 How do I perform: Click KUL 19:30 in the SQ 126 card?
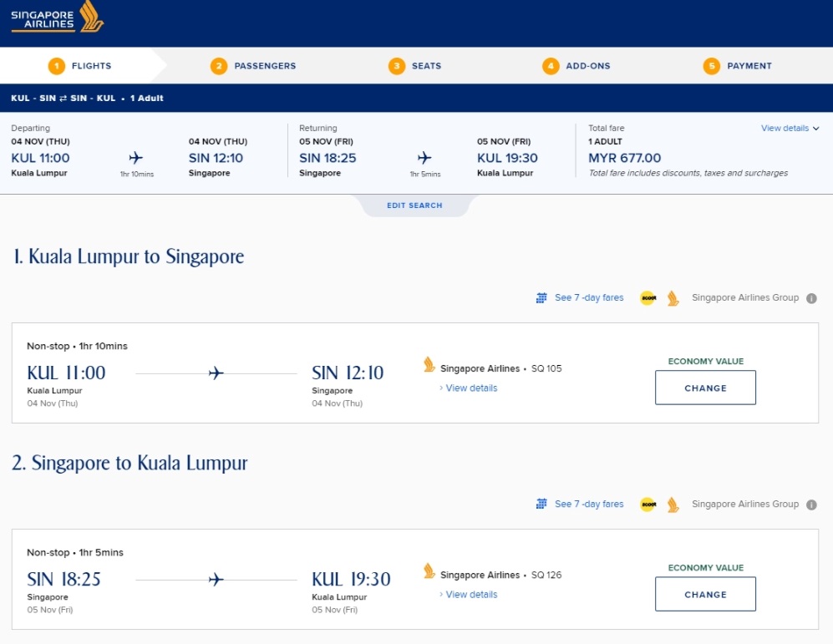[x=351, y=579]
